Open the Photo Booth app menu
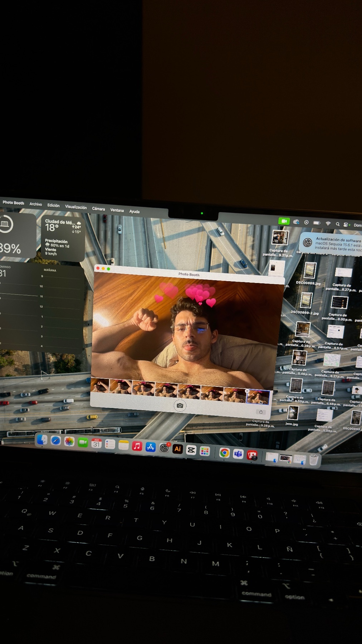 coord(13,203)
